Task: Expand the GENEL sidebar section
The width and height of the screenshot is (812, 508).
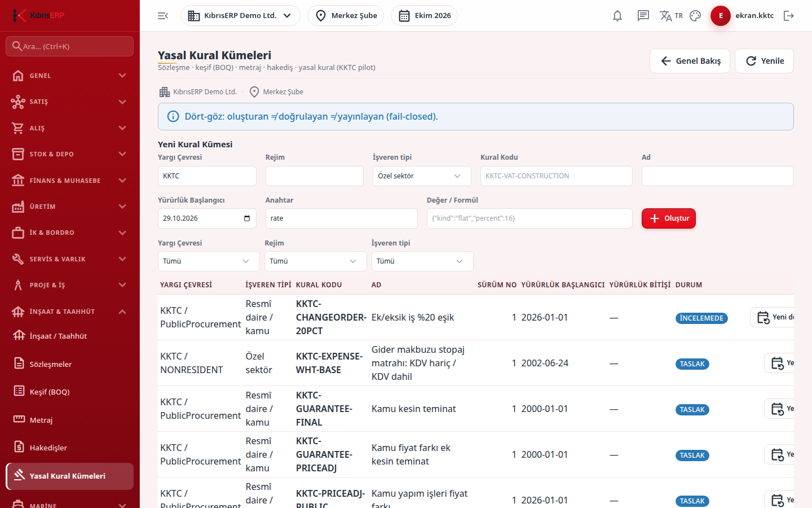Action: [x=69, y=76]
